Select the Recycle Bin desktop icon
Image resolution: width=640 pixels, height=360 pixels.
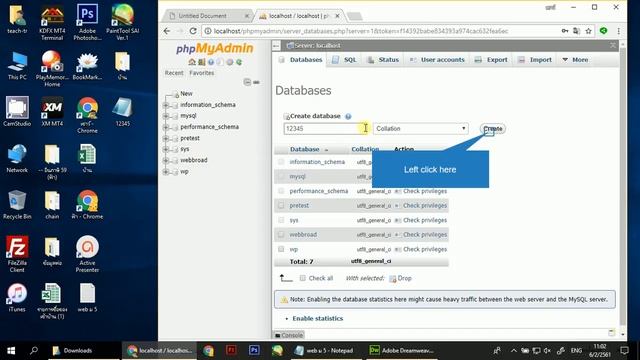click(17, 205)
